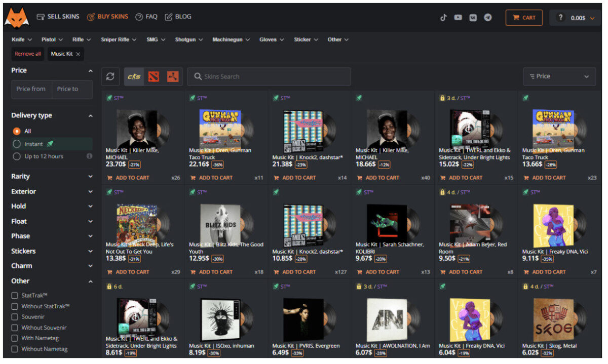Image resolution: width=608 pixels, height=364 pixels.
Task: Open the YouTube social icon
Action: coord(458,17)
